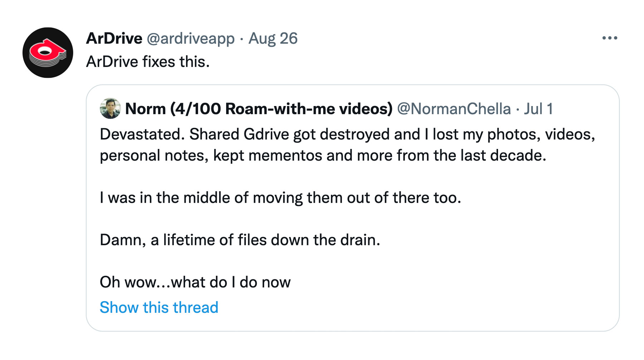This screenshot has width=644, height=360.
Task: Click the @NormanChella handle
Action: [x=454, y=109]
